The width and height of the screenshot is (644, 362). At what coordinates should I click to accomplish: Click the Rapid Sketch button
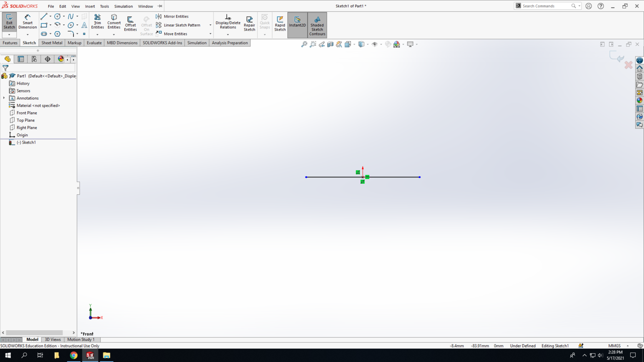(x=280, y=24)
